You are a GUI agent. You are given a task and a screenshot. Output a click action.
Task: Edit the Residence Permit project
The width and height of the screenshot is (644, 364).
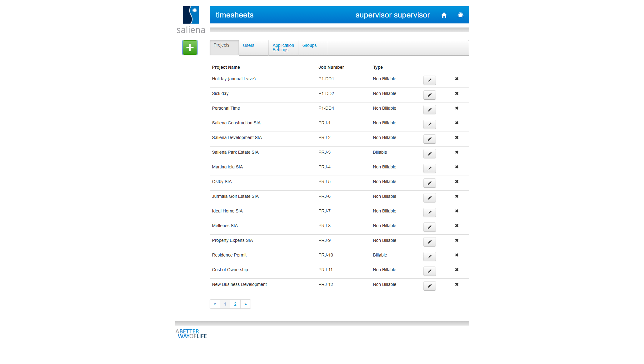coord(429,257)
